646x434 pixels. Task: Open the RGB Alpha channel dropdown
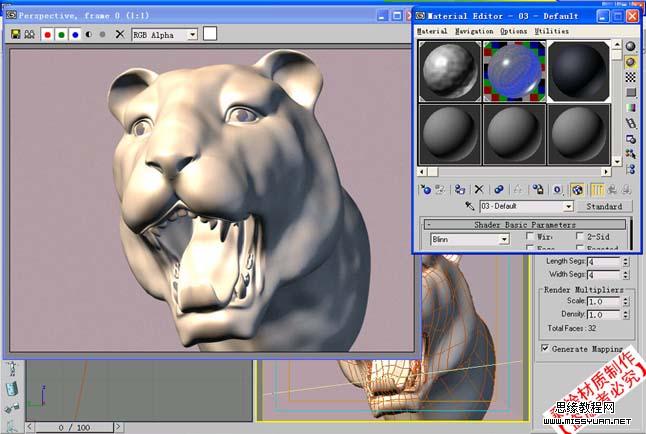[x=192, y=35]
